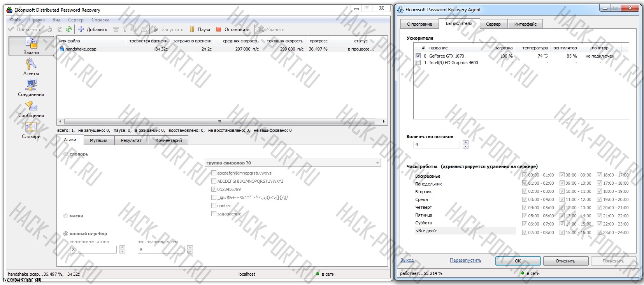Screen dimensions: 644x285
Task: Click the Пауза toolbar button
Action: (200, 29)
